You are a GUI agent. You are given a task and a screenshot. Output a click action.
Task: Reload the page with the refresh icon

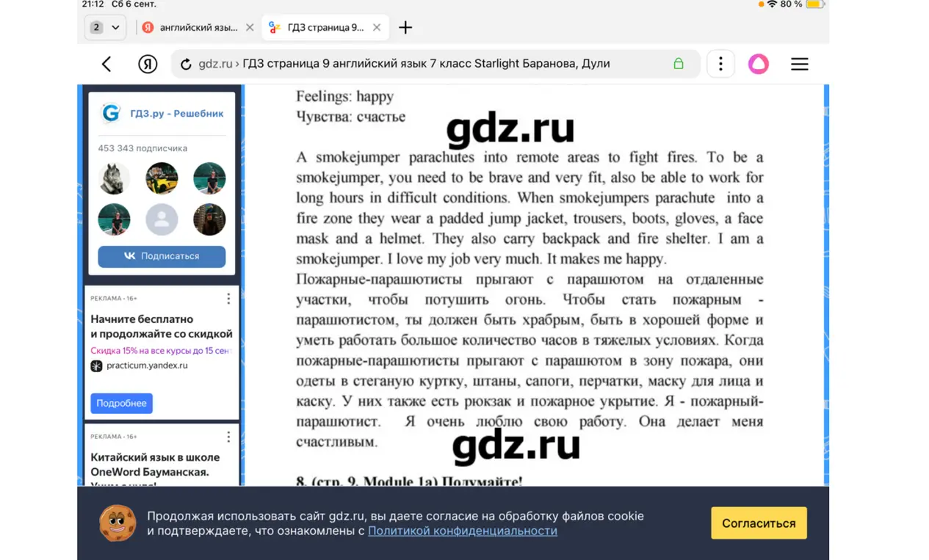click(186, 64)
